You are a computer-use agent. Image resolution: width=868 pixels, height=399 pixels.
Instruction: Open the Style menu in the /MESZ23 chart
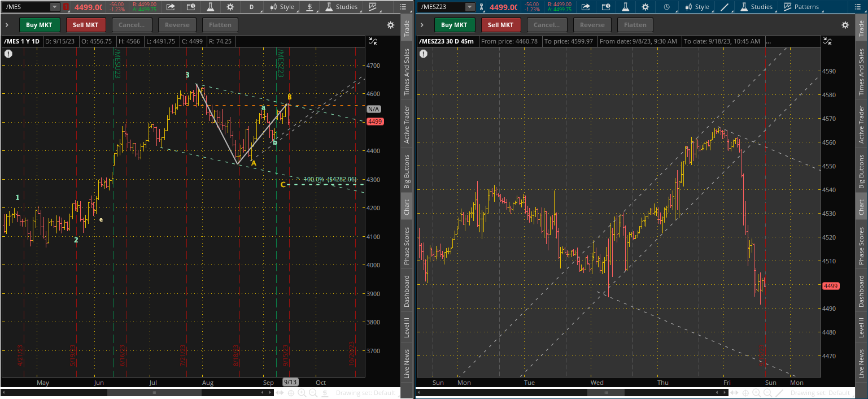[x=697, y=7]
